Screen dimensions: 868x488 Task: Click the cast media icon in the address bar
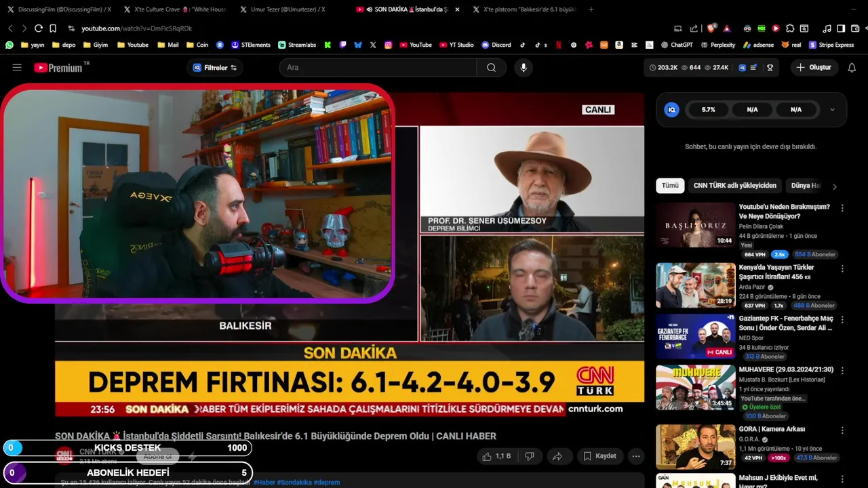pyautogui.click(x=678, y=28)
